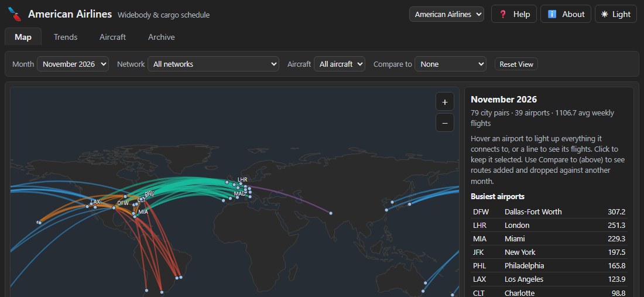This screenshot has height=297, width=644.
Task: Click the LAX airport label on map
Action: pos(95,202)
